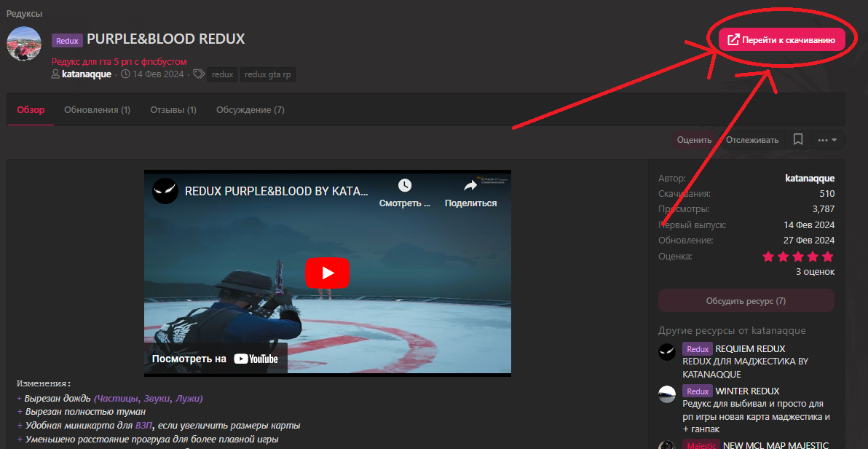The height and width of the screenshot is (449, 868).
Task: Click the Скачивания value 510
Action: pos(827,194)
